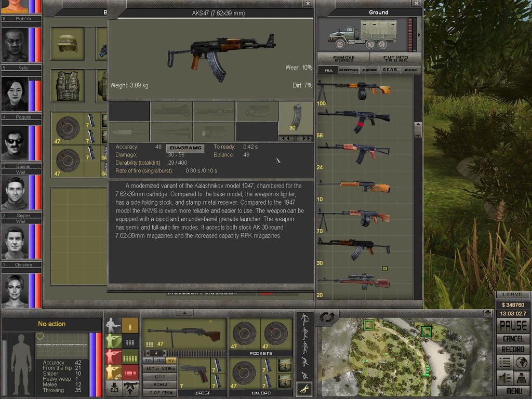Viewport: 532px width, 399px height.
Task: Click the Pause button
Action: coord(513,326)
